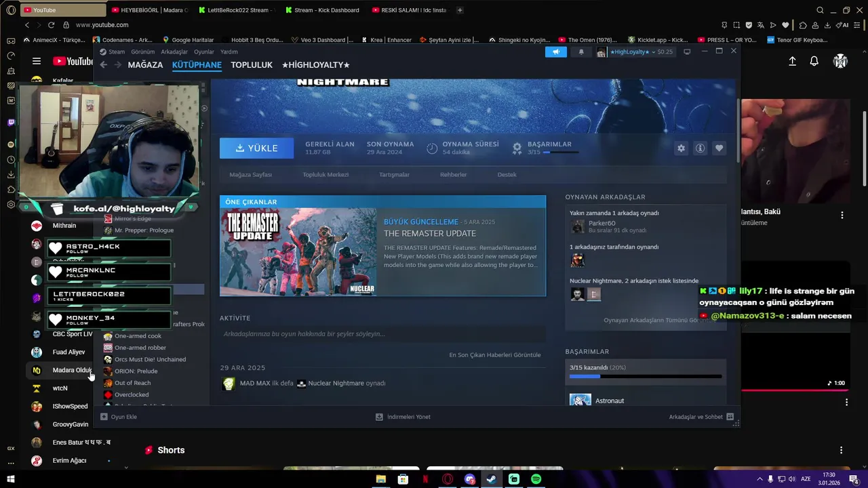This screenshot has height=488, width=868.
Task: Open game settings gear icon
Action: [681, 148]
